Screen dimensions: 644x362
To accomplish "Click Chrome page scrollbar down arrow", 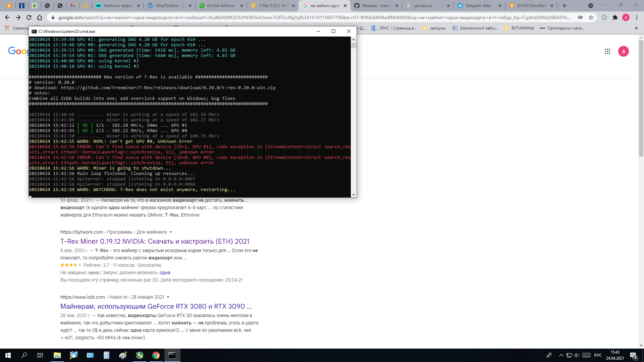I will pyautogui.click(x=641, y=346).
